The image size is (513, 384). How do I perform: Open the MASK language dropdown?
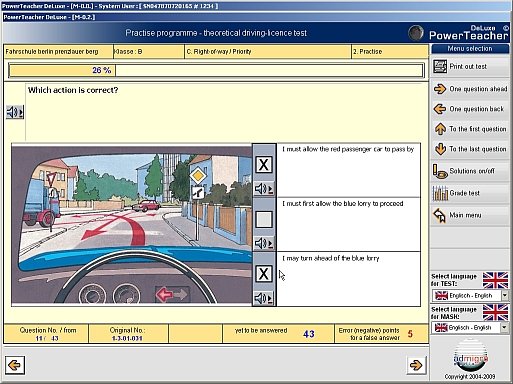tap(504, 328)
